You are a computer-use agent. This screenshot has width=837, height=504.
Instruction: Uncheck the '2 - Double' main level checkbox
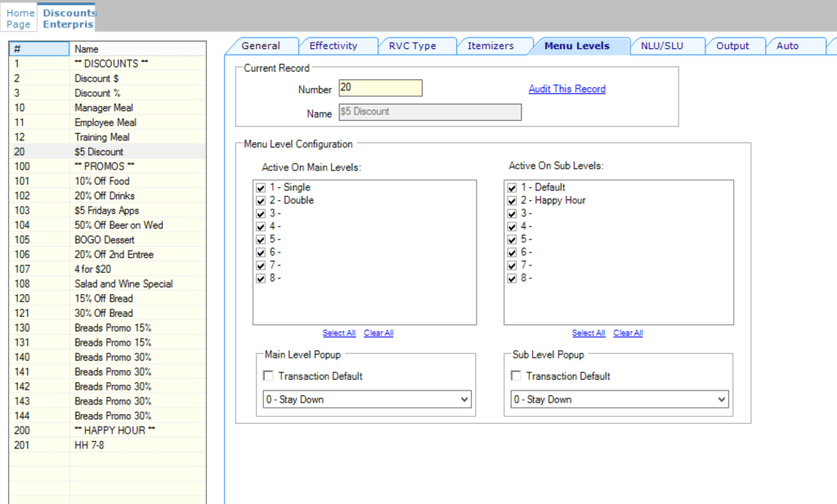tap(261, 201)
